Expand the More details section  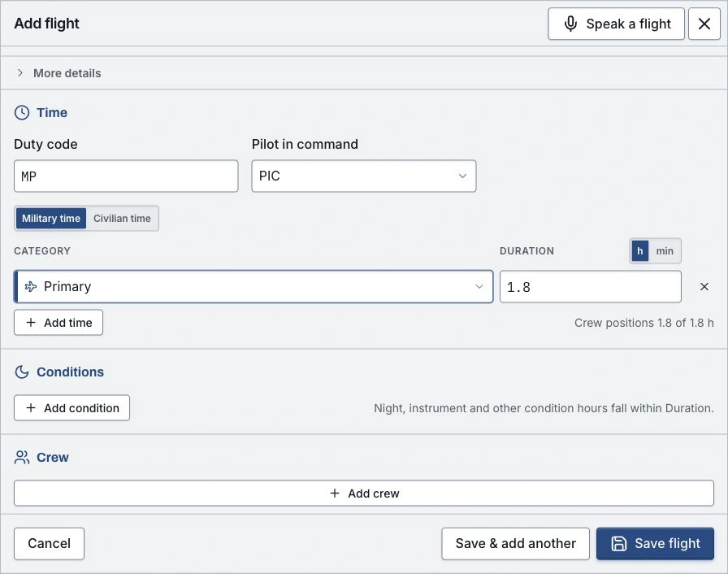[58, 73]
